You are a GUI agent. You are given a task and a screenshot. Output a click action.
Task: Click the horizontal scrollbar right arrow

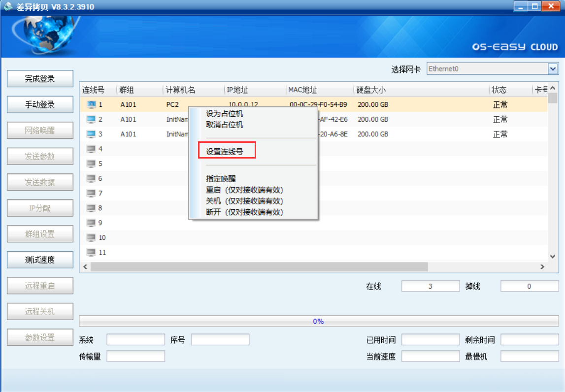click(x=542, y=266)
